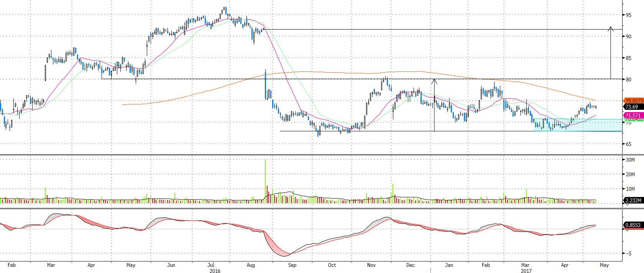Click the tallest green volume spike bar
644x273 pixels.
pyautogui.click(x=265, y=181)
